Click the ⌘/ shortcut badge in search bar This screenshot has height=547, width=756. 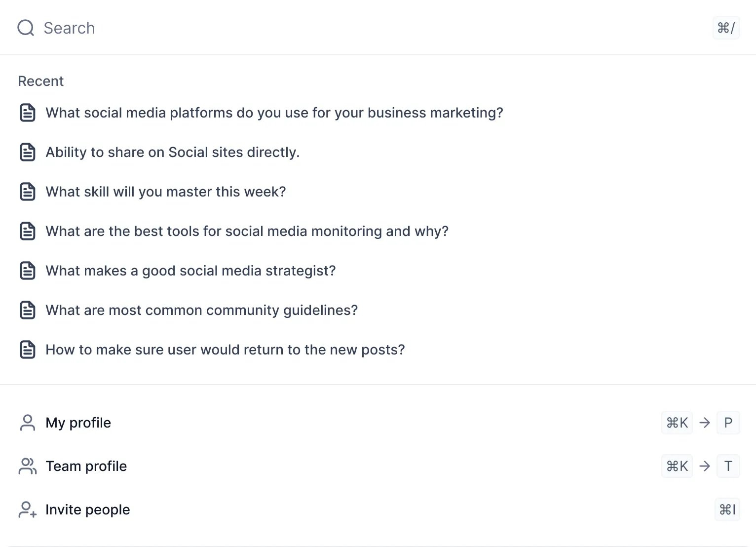point(726,28)
